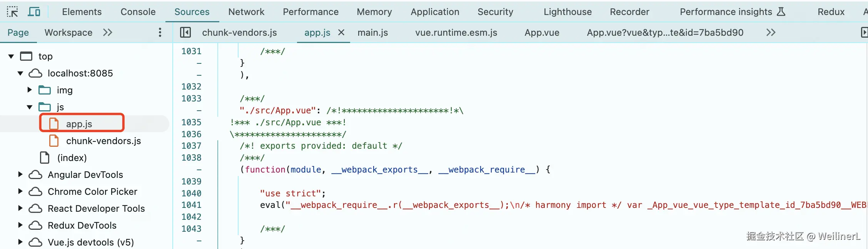868x249 pixels.
Task: Open the Console panel tab
Action: coord(138,12)
